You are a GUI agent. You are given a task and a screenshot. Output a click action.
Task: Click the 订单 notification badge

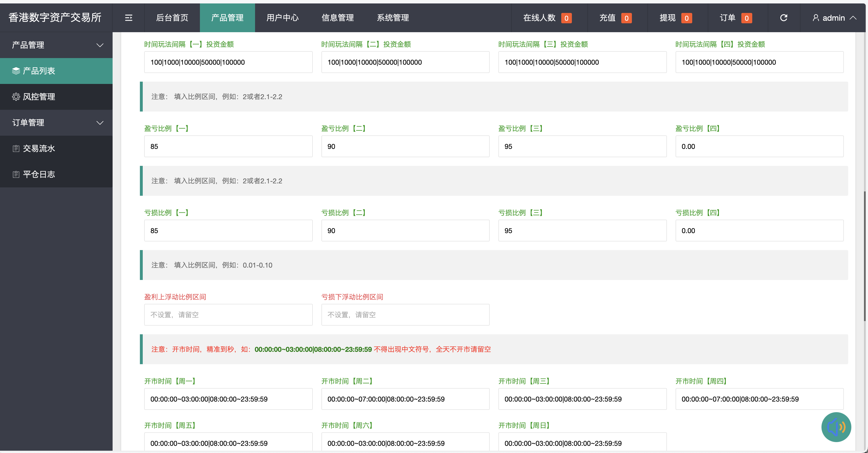pyautogui.click(x=746, y=18)
